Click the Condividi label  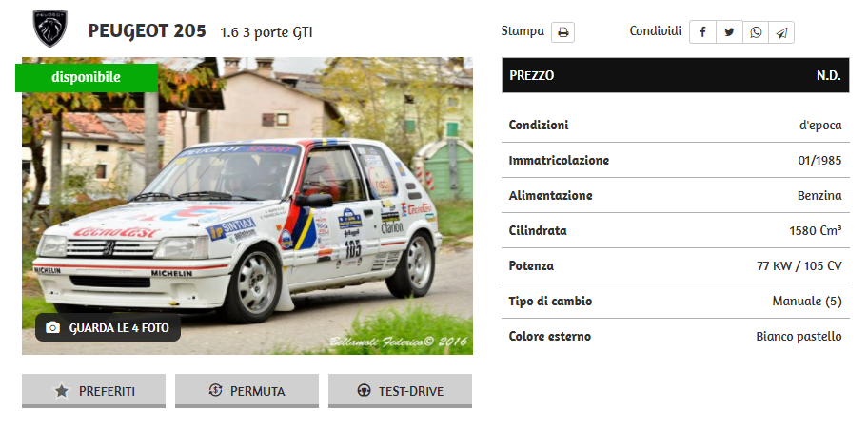(656, 31)
